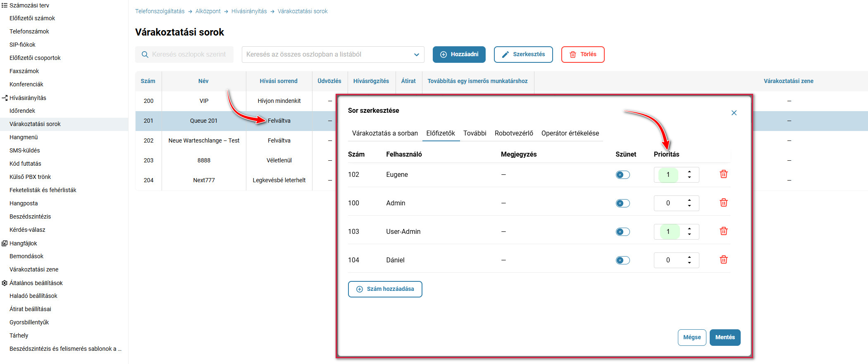This screenshot has width=868, height=364.
Task: Click the Hozzáadni button
Action: coord(459,55)
